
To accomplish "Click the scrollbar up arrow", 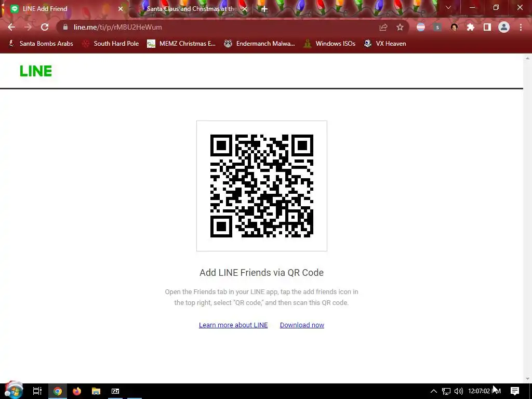I will (x=527, y=58).
